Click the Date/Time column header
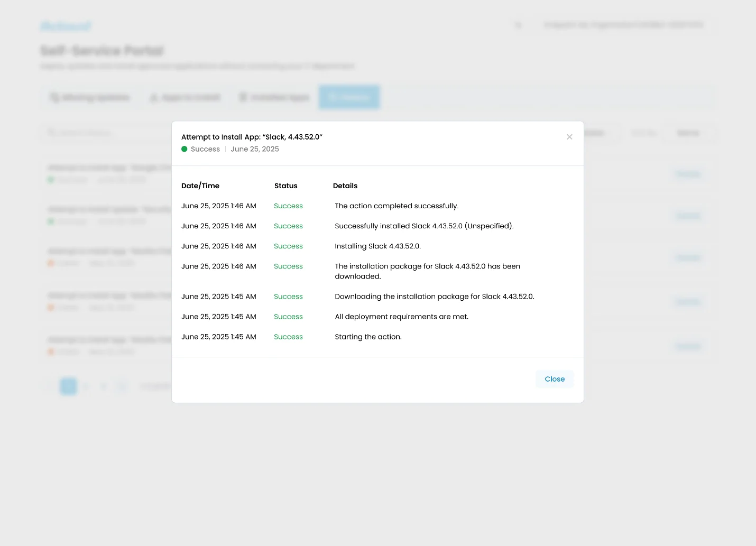Viewport: 756px width, 546px height. [200, 186]
